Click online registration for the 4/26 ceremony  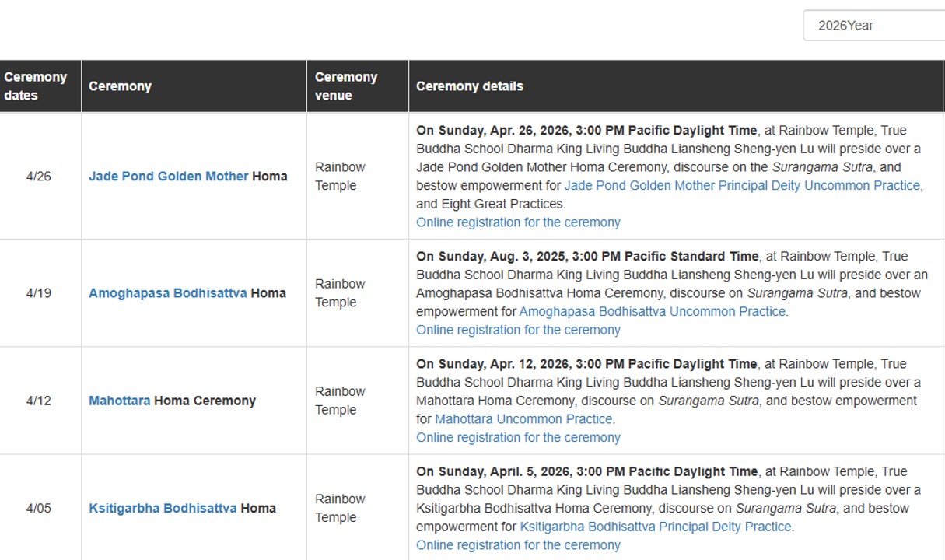coord(518,222)
